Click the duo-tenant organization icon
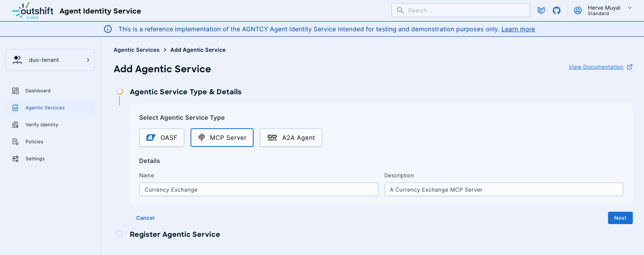 (x=17, y=60)
